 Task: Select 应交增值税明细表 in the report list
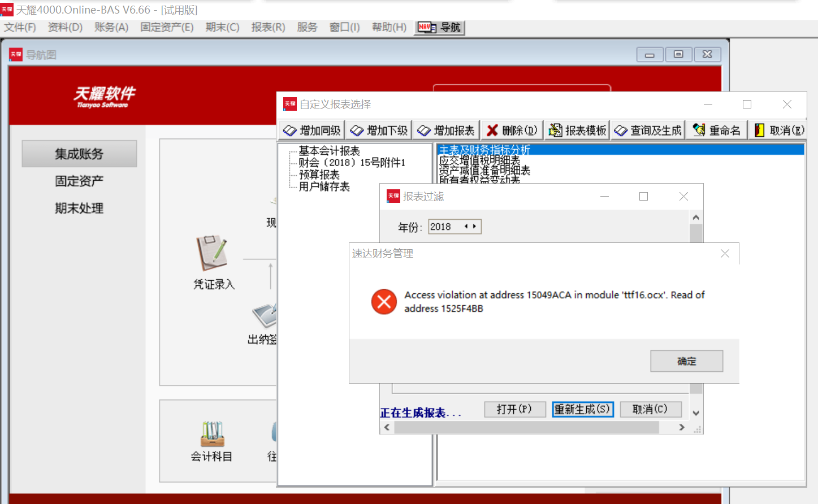click(x=479, y=160)
